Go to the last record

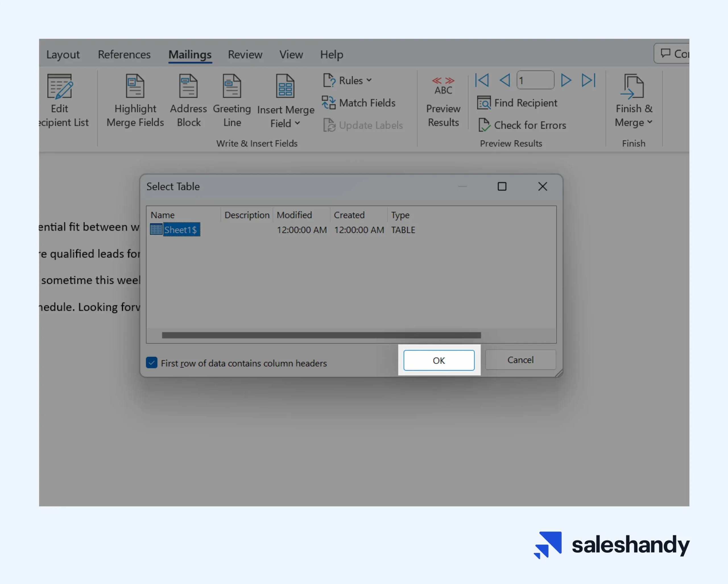point(589,80)
